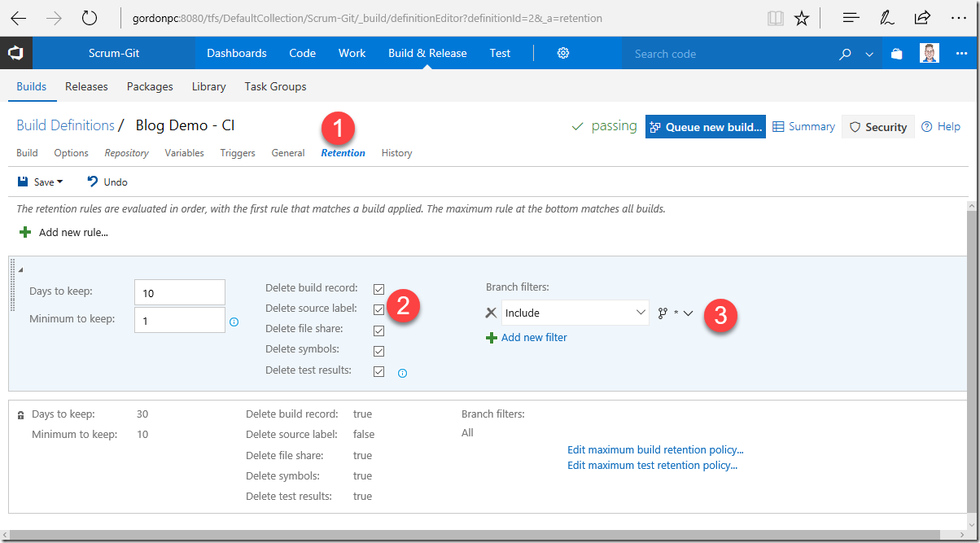This screenshot has width=980, height=543.
Task: Open the Variables tab
Action: point(184,153)
